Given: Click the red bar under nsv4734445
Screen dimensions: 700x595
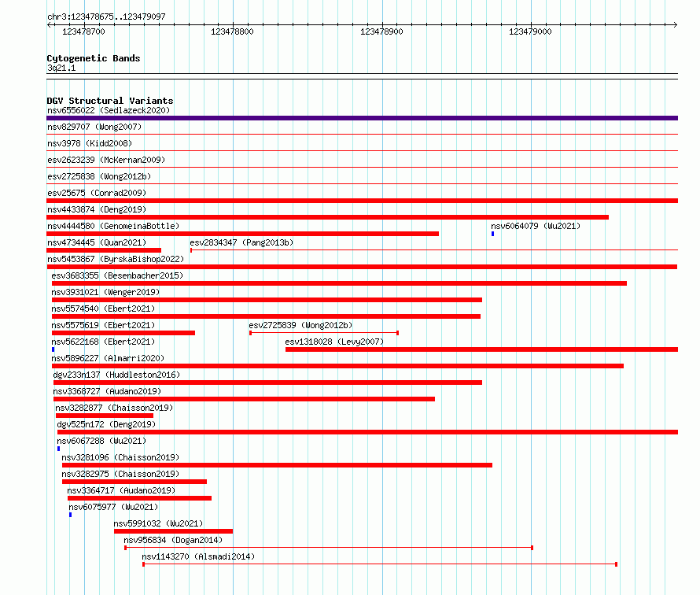Looking at the screenshot, I should 104,250.
